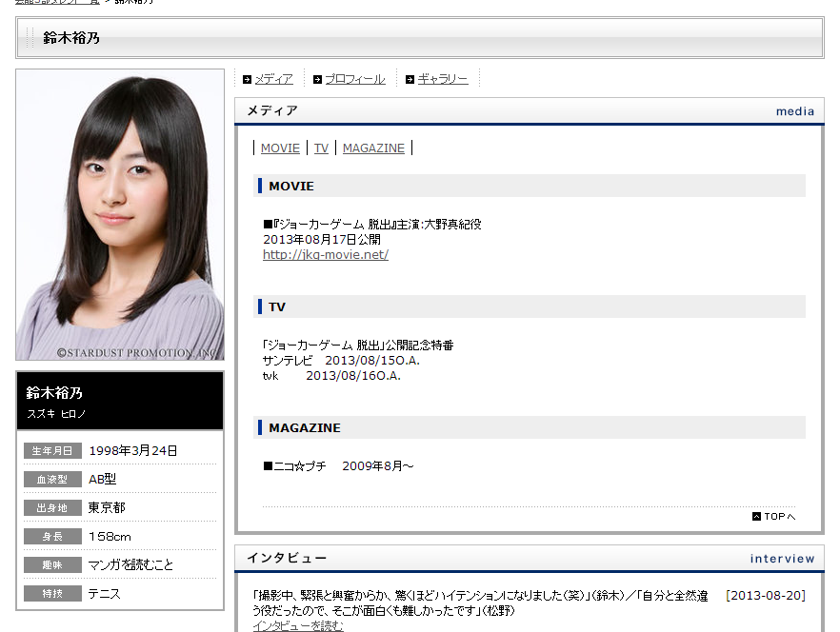Click the 出身地 label
The image size is (840, 632).
[x=52, y=507]
